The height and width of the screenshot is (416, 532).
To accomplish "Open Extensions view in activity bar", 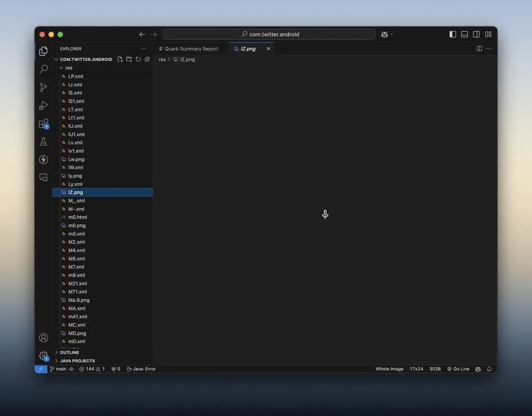I will (43, 124).
